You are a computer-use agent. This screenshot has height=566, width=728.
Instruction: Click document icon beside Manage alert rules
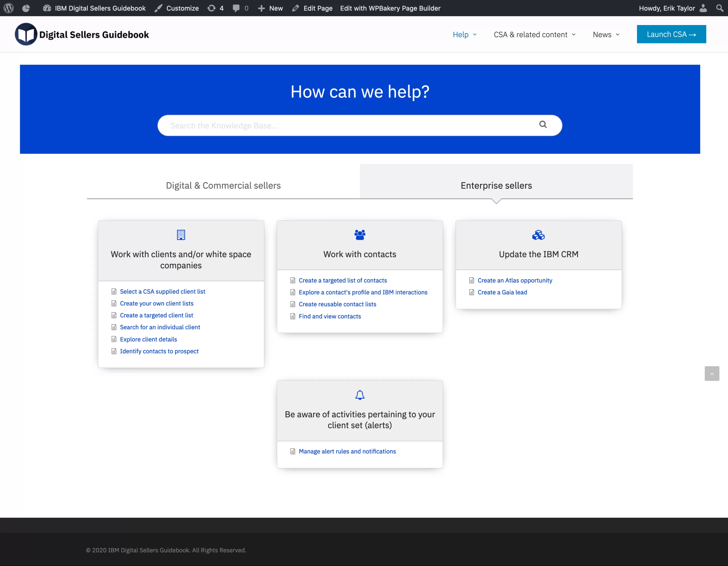[x=293, y=451]
